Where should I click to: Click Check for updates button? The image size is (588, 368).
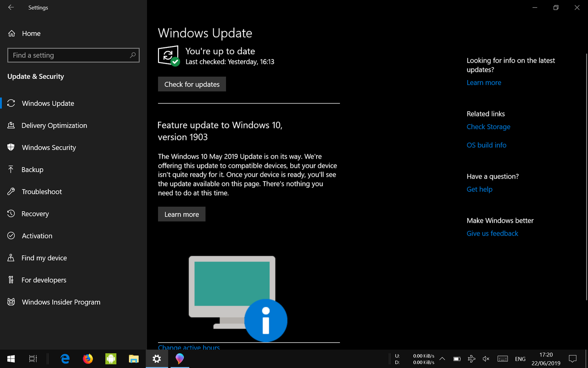point(192,84)
